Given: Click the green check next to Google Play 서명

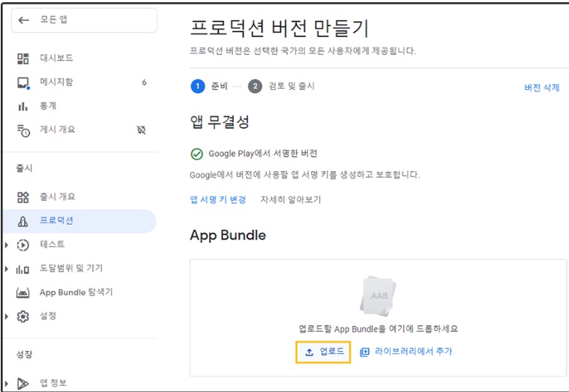Looking at the screenshot, I should click(x=196, y=154).
